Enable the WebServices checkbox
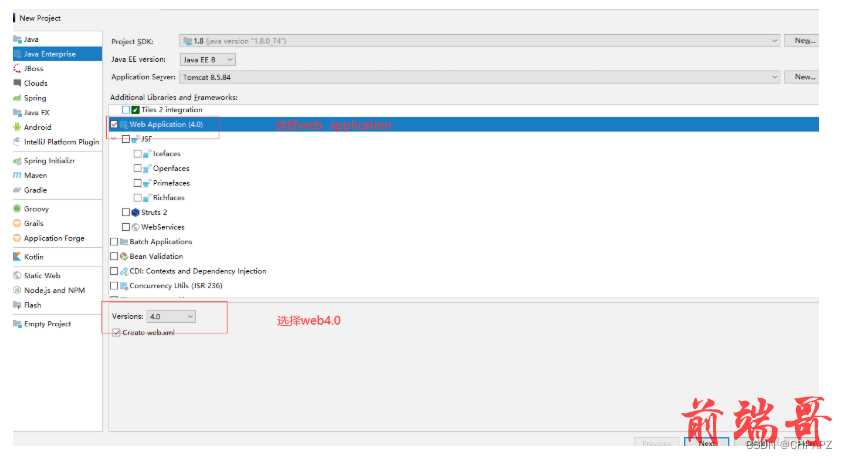This screenshot has width=848, height=459. 126,227
